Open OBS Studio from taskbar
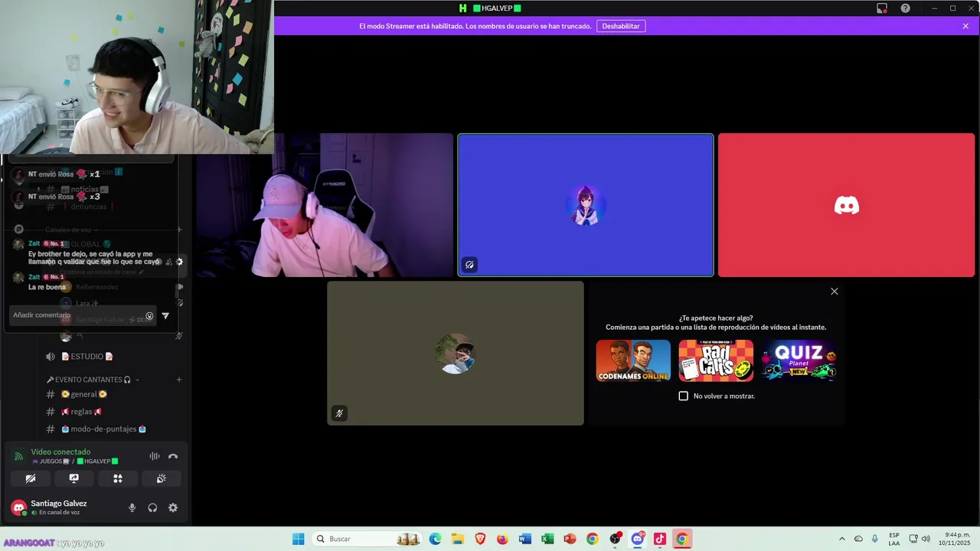980x551 pixels. (x=615, y=539)
